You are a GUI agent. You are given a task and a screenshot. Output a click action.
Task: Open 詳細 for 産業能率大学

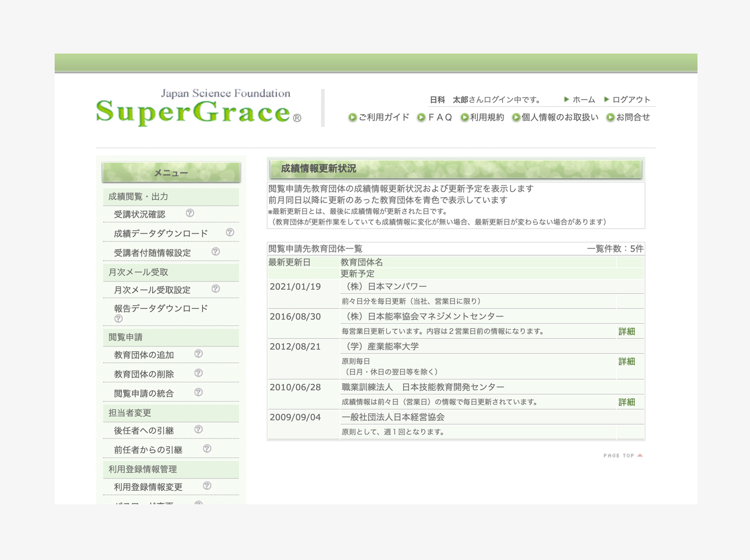627,361
